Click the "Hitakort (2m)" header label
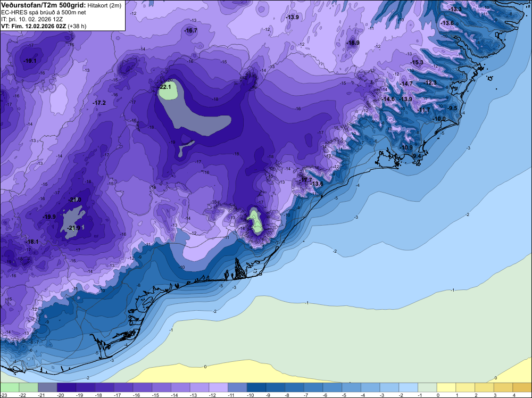 click(104, 5)
